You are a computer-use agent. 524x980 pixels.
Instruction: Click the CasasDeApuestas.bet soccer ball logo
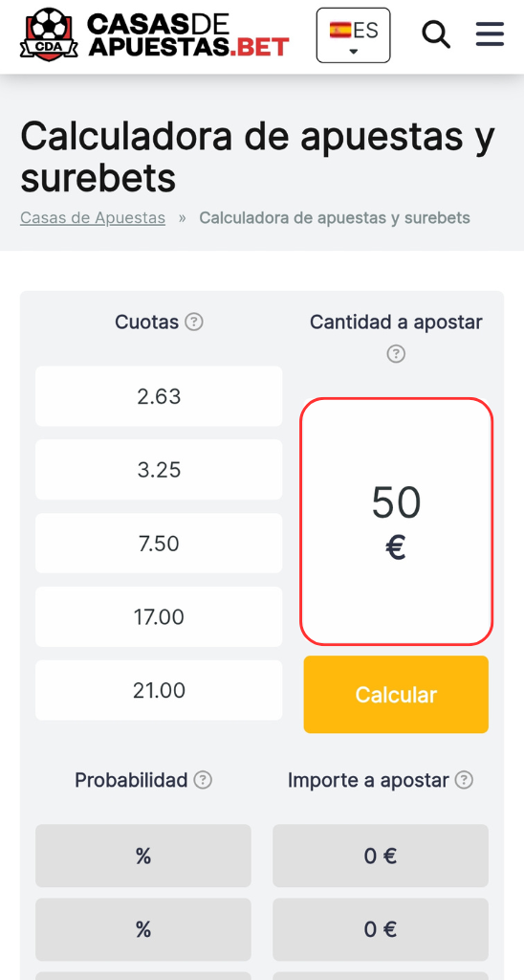coord(49,34)
